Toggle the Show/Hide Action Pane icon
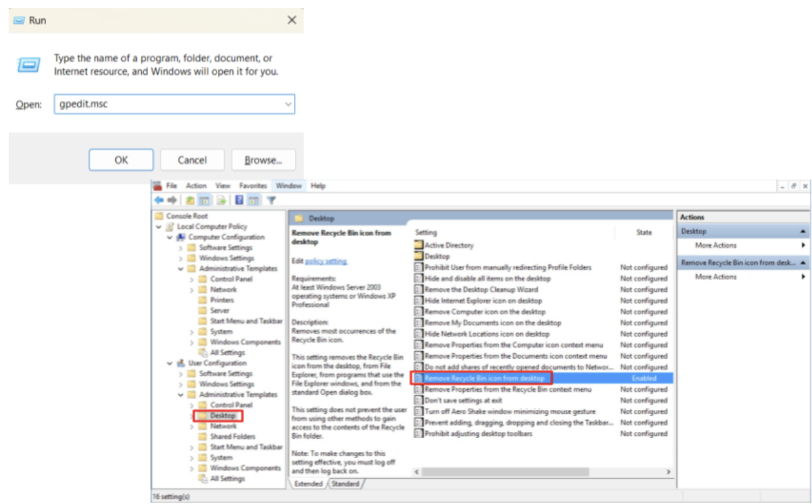This screenshot has height=504, width=812. pyautogui.click(x=254, y=200)
